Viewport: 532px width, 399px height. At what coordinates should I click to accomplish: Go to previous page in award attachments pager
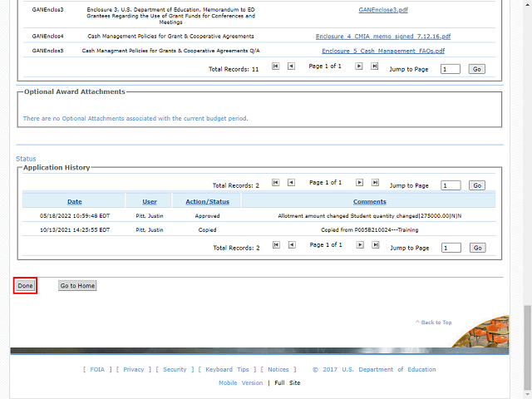291,66
